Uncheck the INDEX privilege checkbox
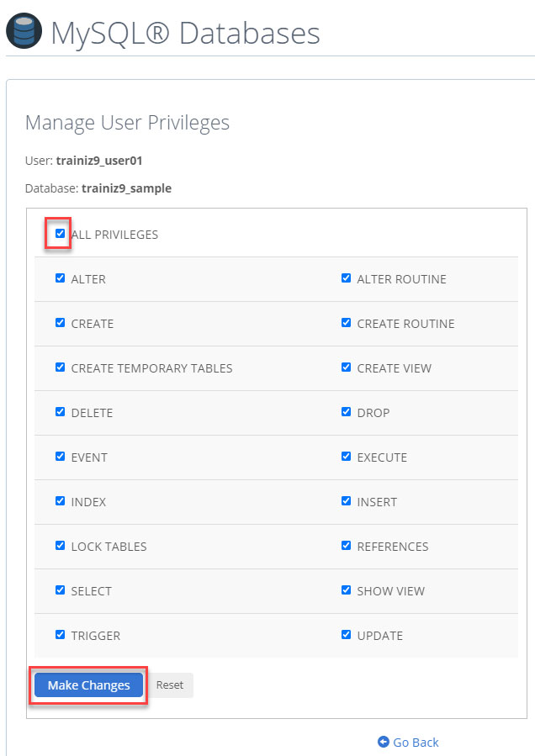Image resolution: width=535 pixels, height=756 pixels. pos(60,501)
